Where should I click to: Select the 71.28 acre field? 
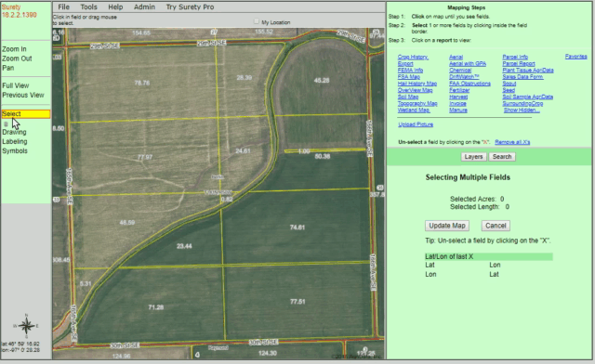[156, 307]
